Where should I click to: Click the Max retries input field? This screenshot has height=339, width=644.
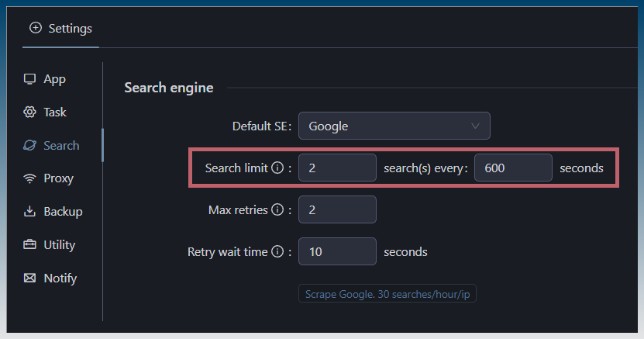[337, 210]
